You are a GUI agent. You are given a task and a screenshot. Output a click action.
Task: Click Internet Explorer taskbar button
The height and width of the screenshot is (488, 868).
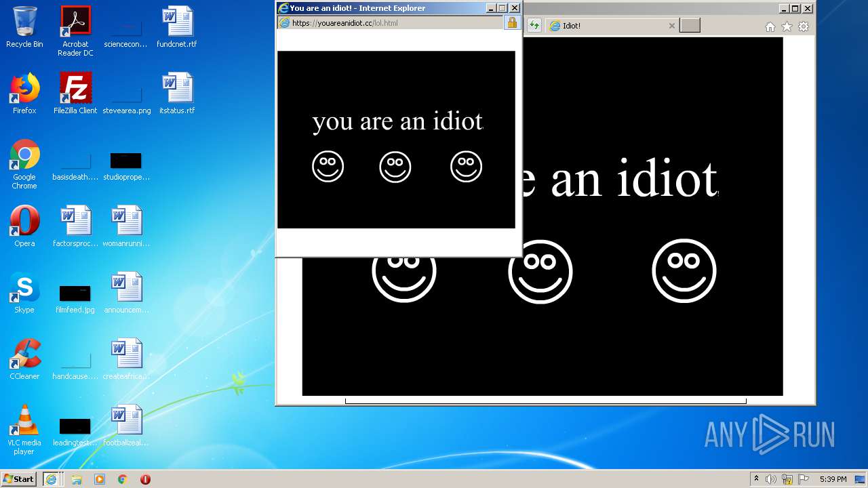click(52, 479)
